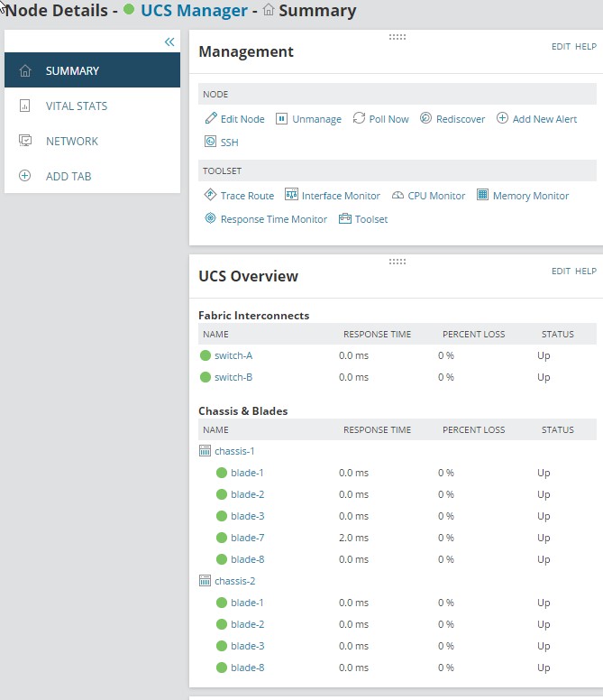Click the 2.0 ms response time value
Image resolution: width=603 pixels, height=700 pixels.
click(353, 538)
